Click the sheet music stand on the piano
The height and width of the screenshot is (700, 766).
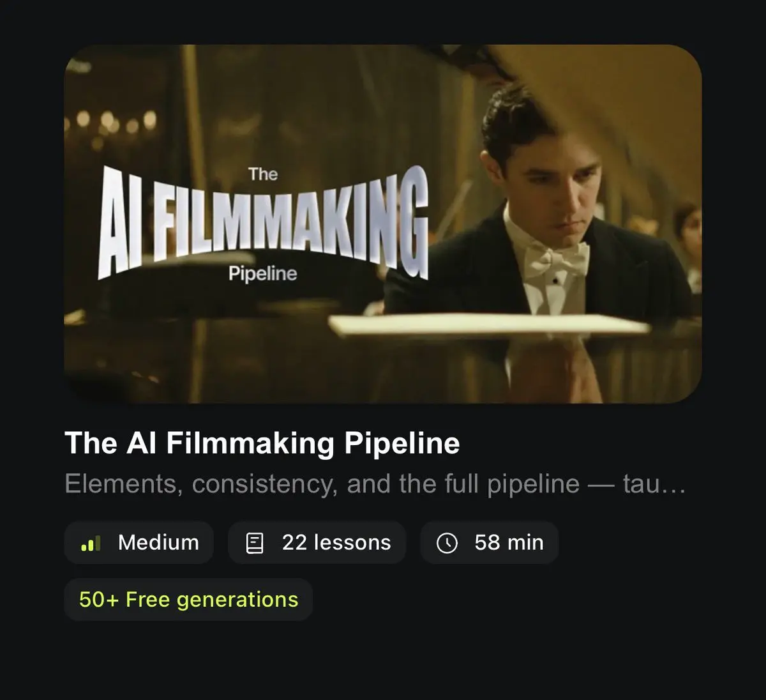point(488,323)
